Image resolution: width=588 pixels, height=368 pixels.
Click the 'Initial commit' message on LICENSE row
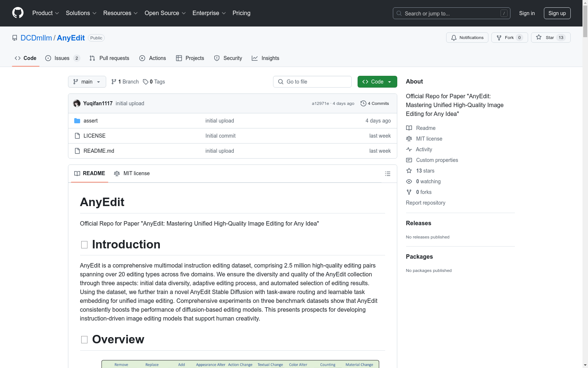tap(220, 136)
